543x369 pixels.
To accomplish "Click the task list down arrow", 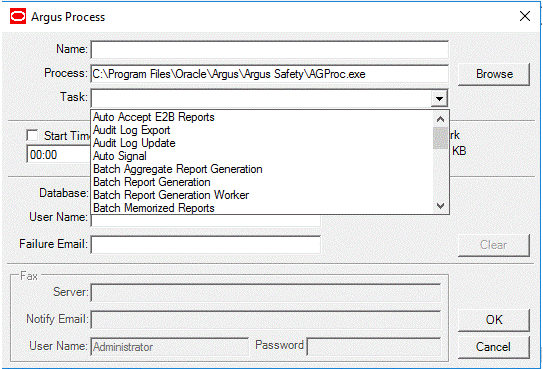I will click(x=440, y=206).
